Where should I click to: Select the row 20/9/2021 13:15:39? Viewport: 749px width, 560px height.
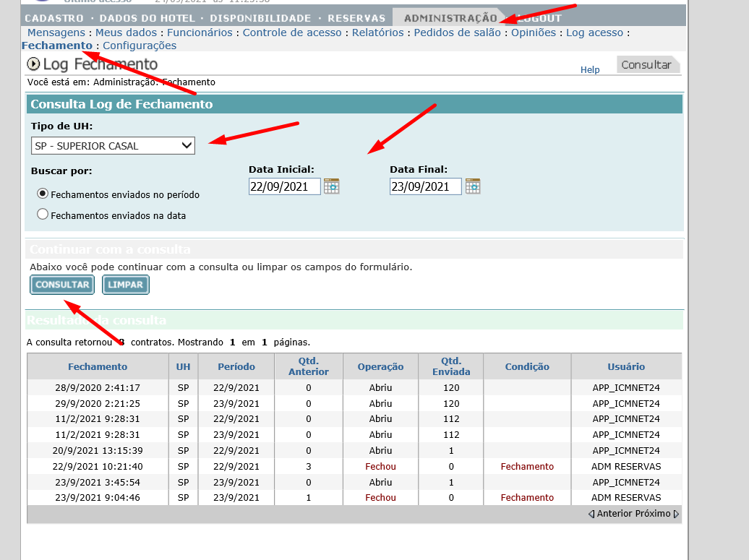[354, 451]
